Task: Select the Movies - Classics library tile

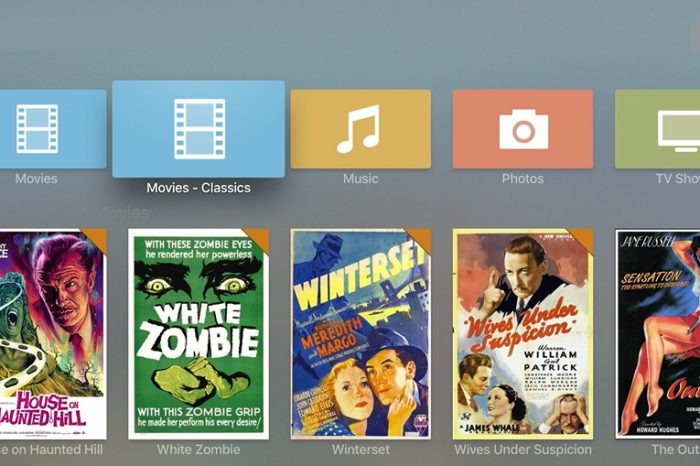Action: coord(198,129)
